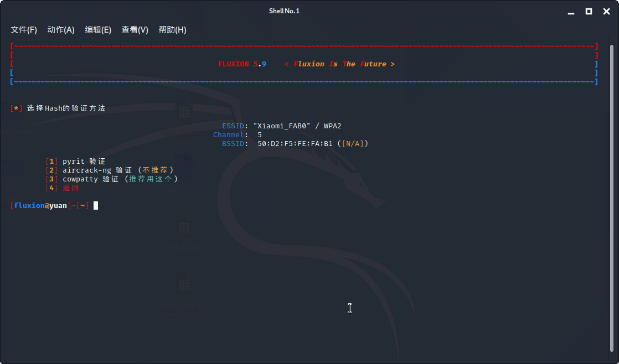
Task: Click the Shell No.1 window title
Action: 284,11
